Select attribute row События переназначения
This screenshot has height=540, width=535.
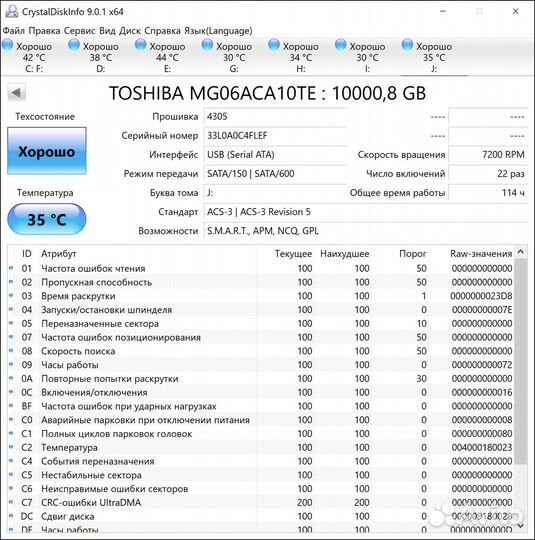[261, 461]
